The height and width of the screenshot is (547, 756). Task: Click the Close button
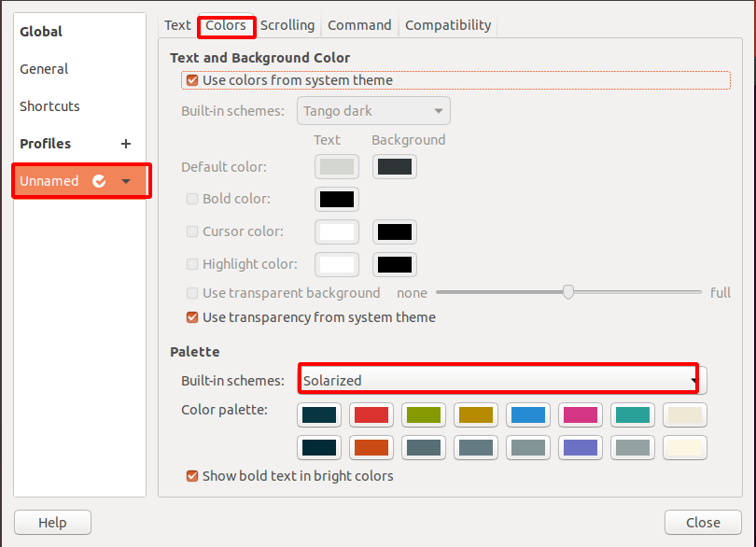[x=702, y=522]
